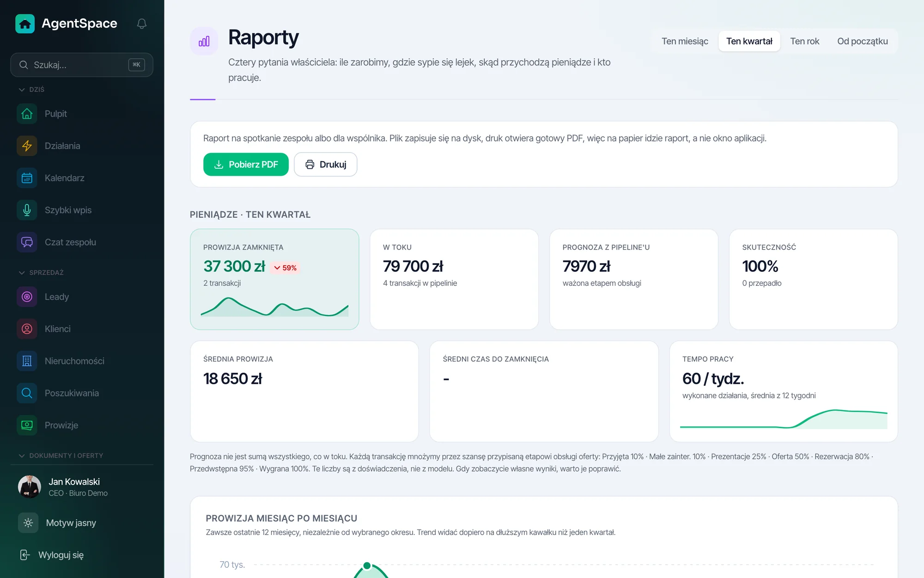Select the Szybki wpis microphone icon
Image resolution: width=924 pixels, height=578 pixels.
[x=27, y=210]
